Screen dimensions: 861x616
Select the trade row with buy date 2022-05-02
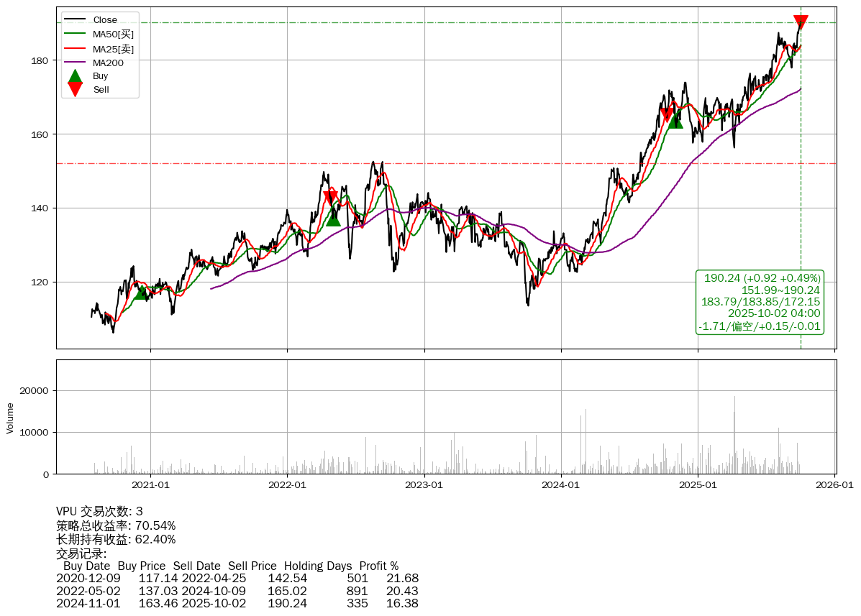pos(237,591)
